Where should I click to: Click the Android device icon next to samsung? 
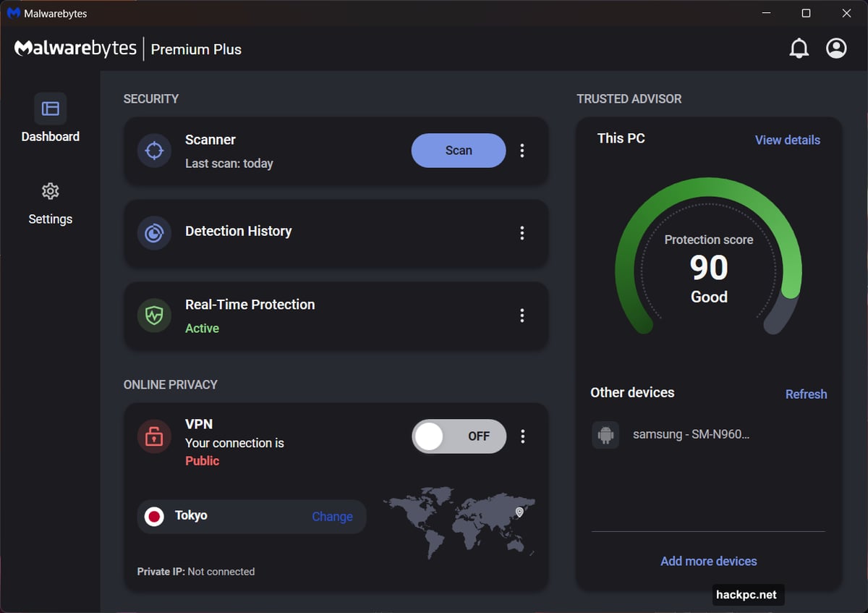click(605, 434)
